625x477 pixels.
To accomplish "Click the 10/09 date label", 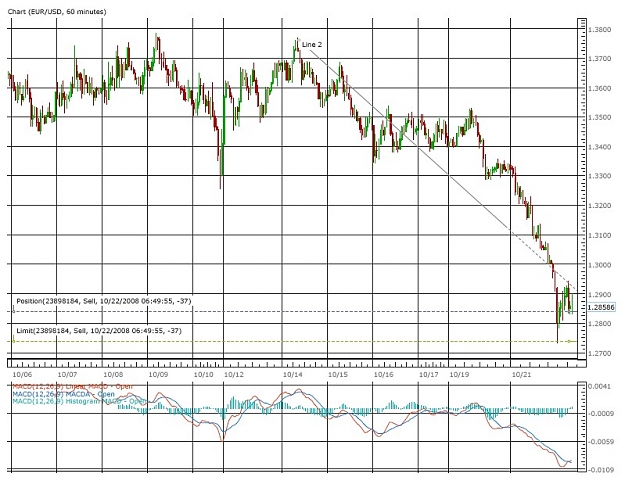I will pos(158,375).
